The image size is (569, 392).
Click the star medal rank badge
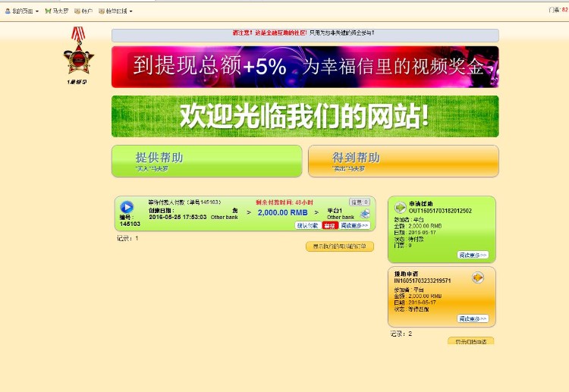pyautogui.click(x=78, y=51)
